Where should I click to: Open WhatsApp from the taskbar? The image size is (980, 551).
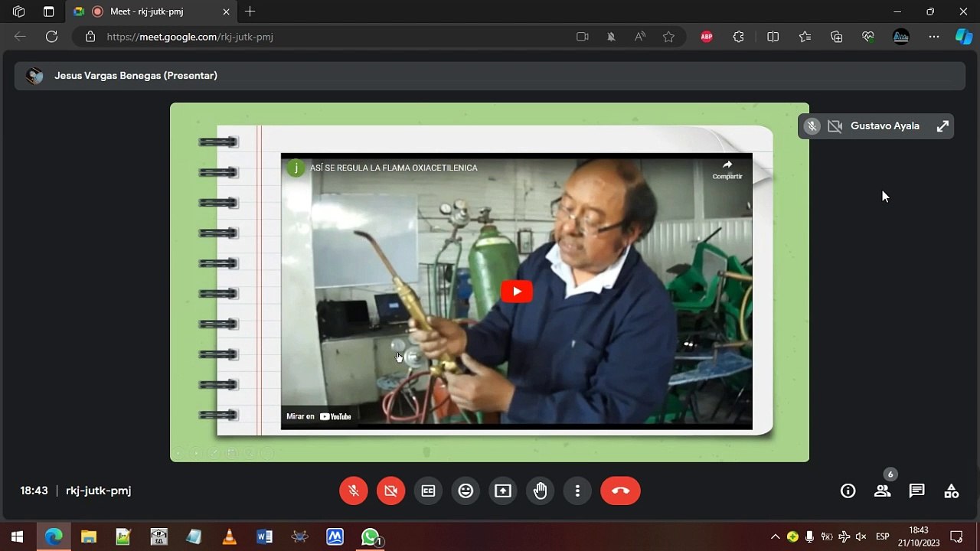tap(371, 536)
